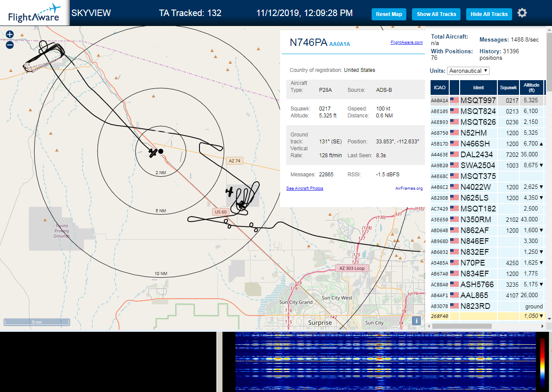The width and height of the screenshot is (552, 392).
Task: Click the Toyota Proving Grounds map label
Action: [x=62, y=230]
